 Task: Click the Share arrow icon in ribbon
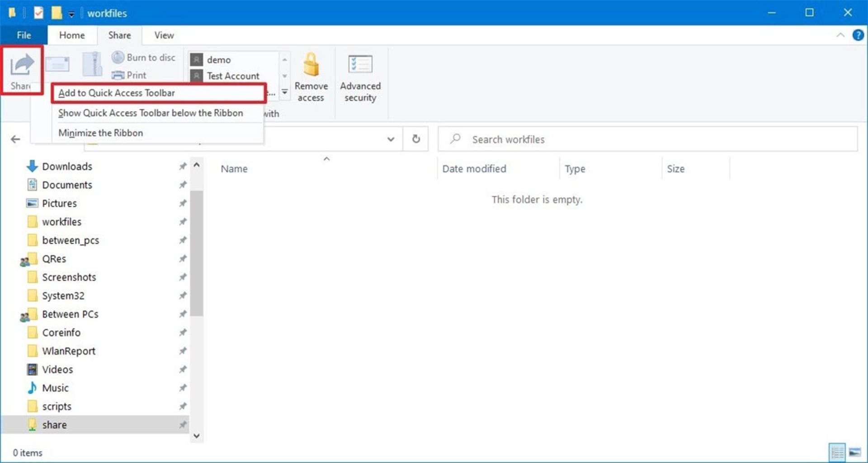click(x=22, y=66)
